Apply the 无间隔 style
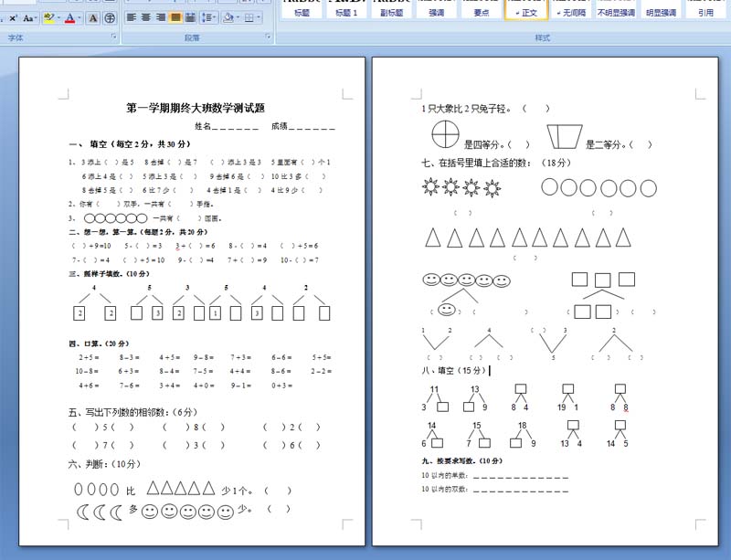The height and width of the screenshot is (560, 731). (571, 9)
